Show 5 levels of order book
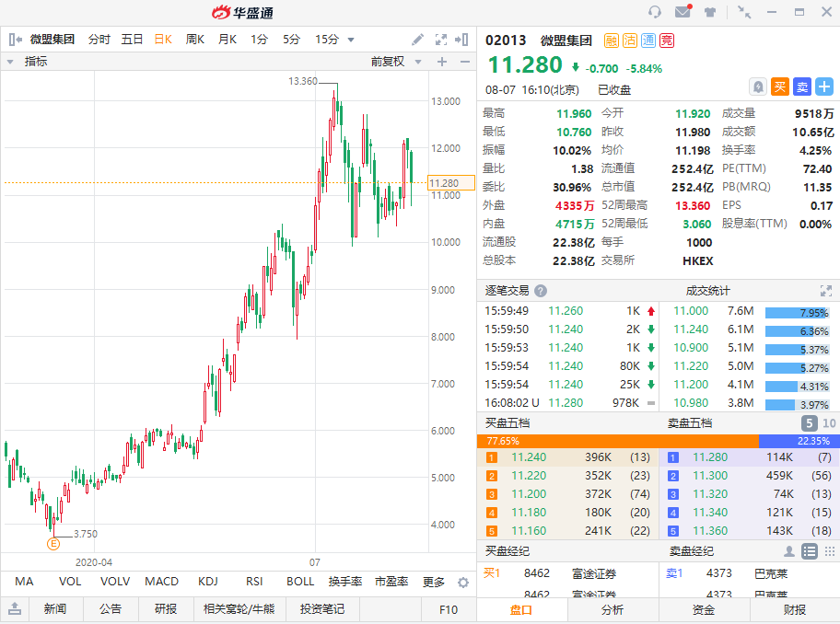The width and height of the screenshot is (840, 624). click(x=810, y=423)
